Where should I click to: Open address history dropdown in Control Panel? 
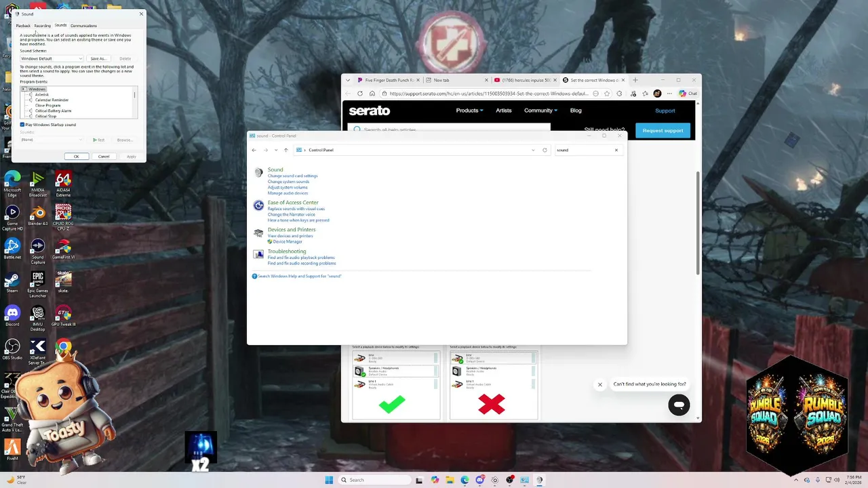pos(533,150)
